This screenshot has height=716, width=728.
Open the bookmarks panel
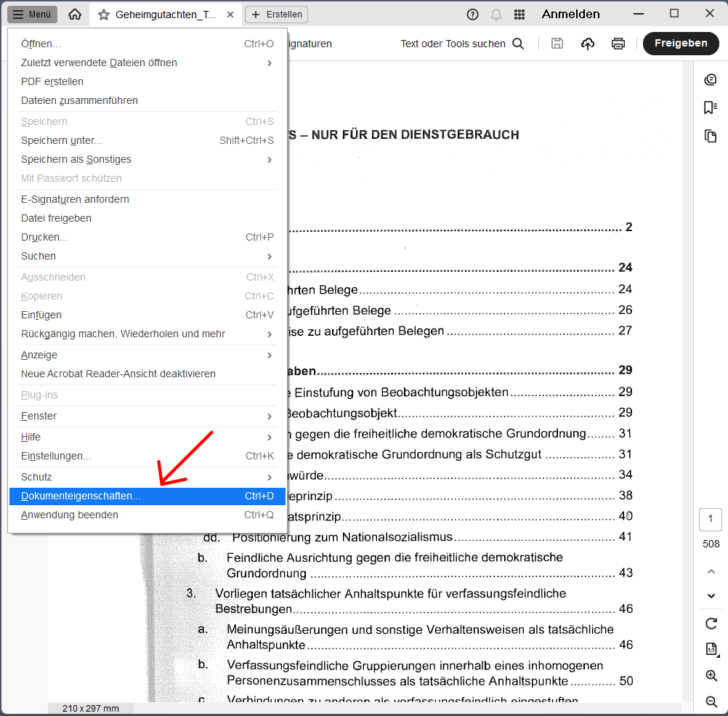pyautogui.click(x=711, y=106)
